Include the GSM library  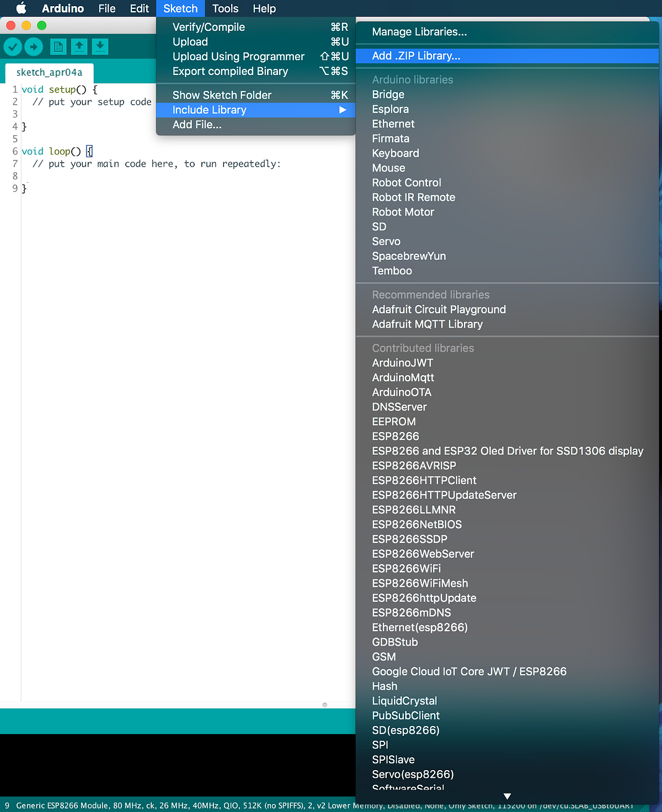508,657
